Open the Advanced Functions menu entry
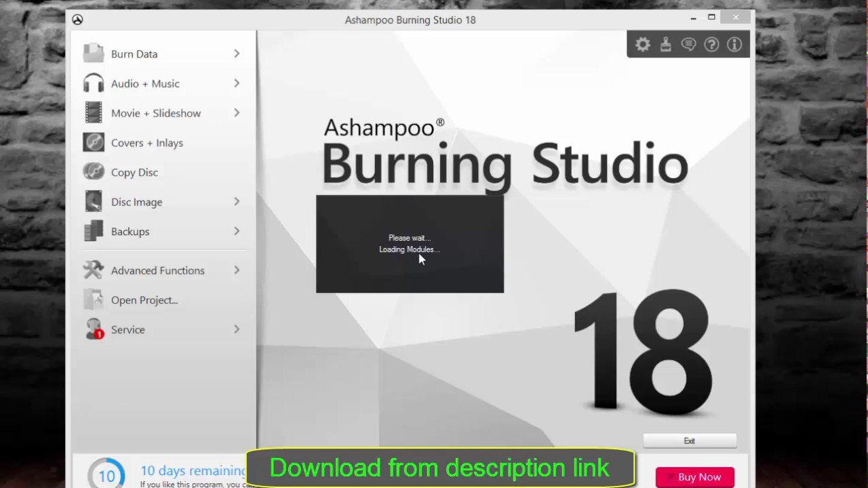 tap(163, 270)
